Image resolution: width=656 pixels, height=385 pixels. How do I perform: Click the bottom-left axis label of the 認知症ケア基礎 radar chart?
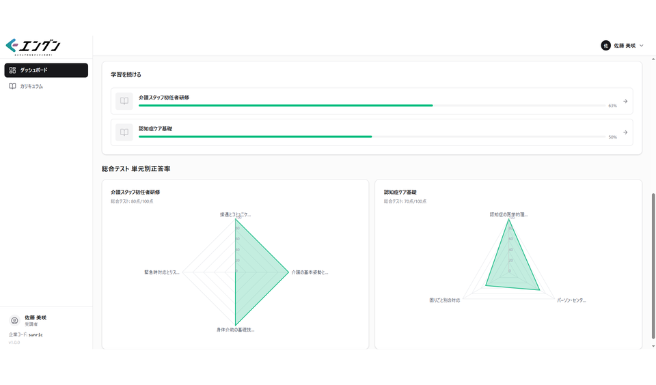coord(445,300)
